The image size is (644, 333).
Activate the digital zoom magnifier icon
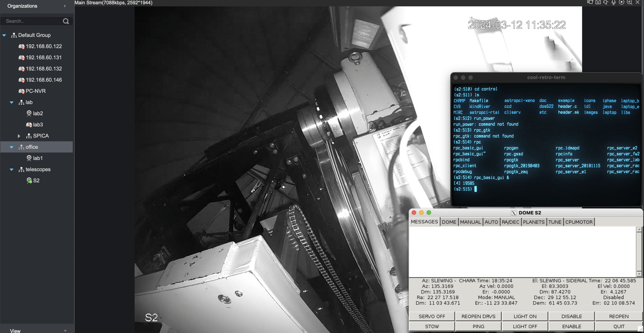630,2
